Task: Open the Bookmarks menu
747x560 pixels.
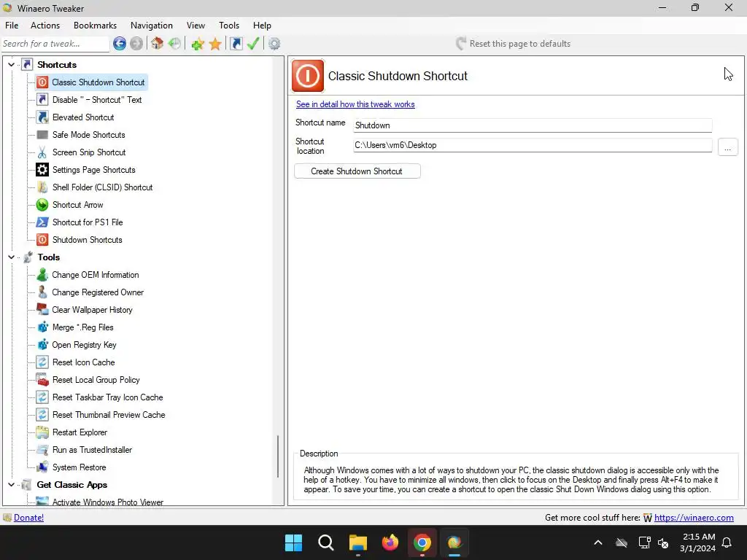Action: pyautogui.click(x=95, y=26)
